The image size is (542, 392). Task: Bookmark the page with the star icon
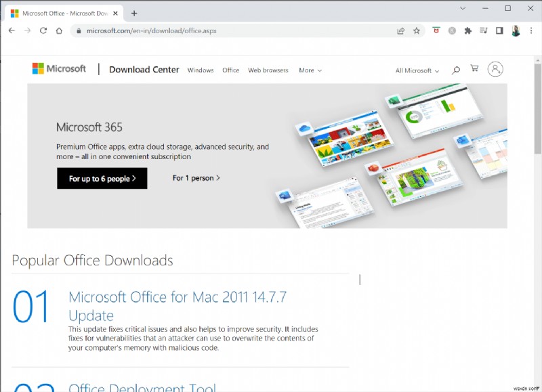[x=417, y=30]
